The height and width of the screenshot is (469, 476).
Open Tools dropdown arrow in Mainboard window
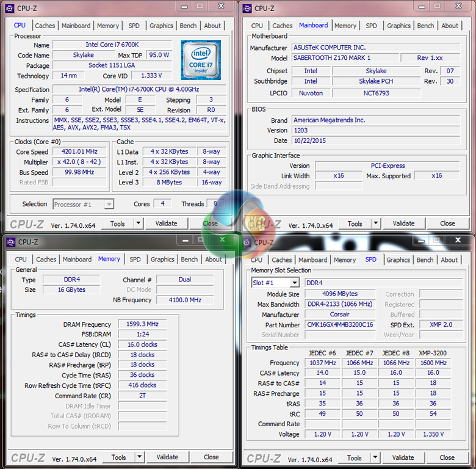(375, 224)
